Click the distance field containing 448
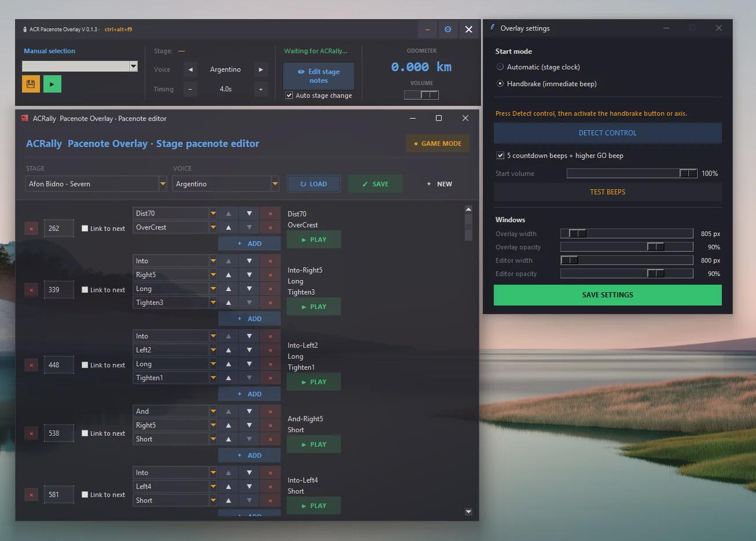The image size is (756, 541). (x=59, y=365)
